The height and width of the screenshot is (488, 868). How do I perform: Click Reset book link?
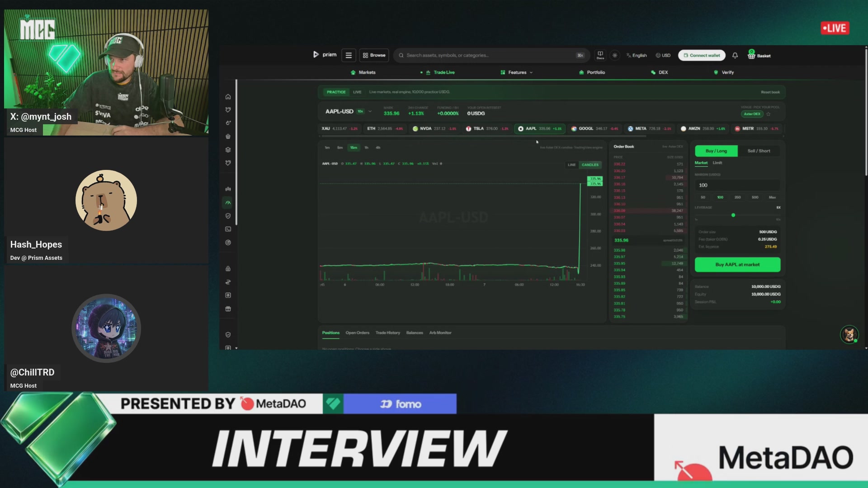770,92
